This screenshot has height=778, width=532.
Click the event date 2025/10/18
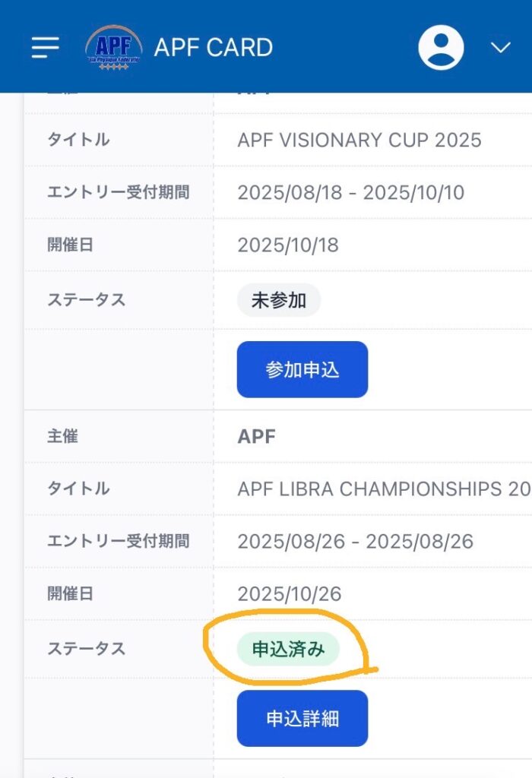tap(288, 245)
